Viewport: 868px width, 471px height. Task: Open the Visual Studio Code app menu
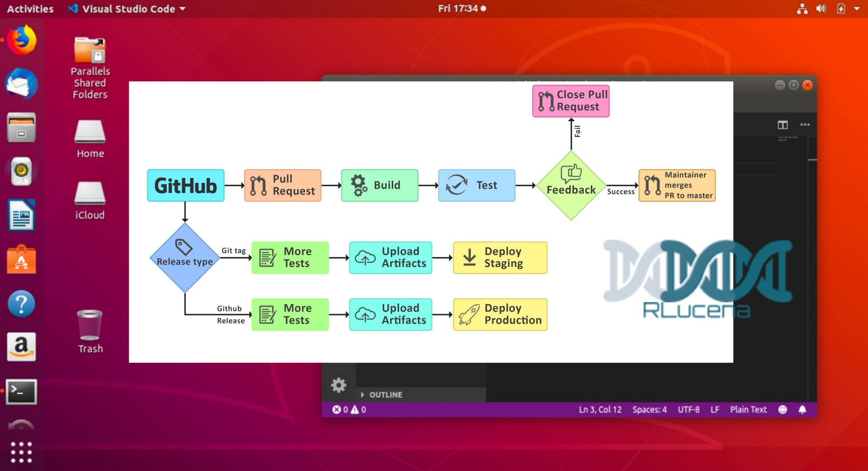pyautogui.click(x=127, y=9)
